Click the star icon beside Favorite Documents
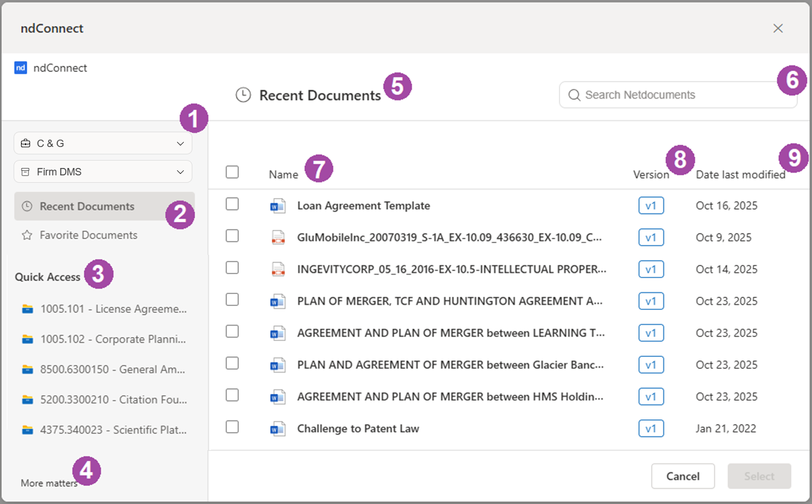The height and width of the screenshot is (504, 812). 27,235
